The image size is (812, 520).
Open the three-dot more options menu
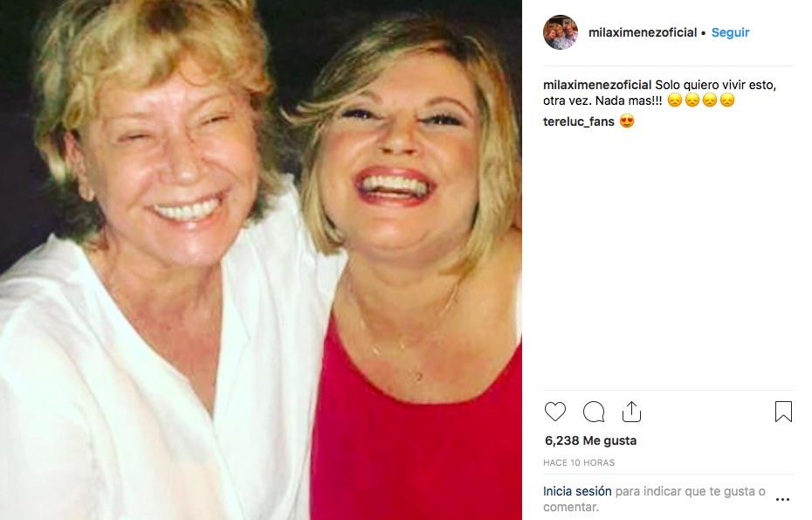pos(782,500)
